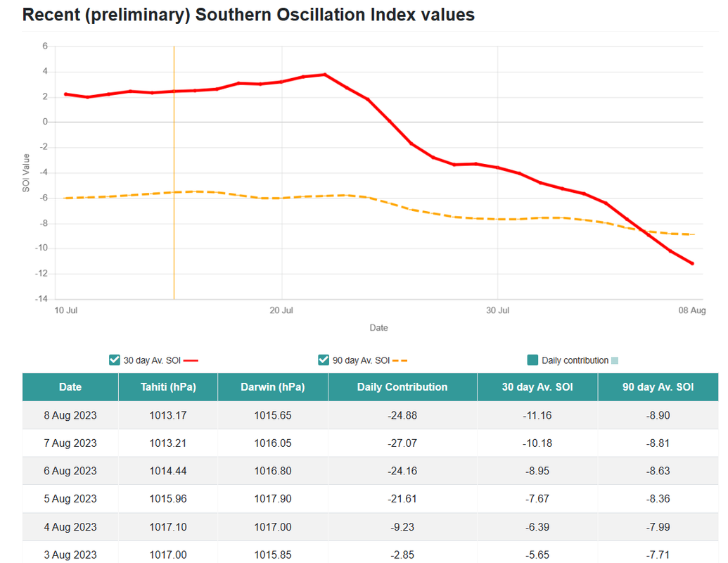Click 30 day SOI value -8.95
Viewport: 728px width, 563px height.
(537, 471)
